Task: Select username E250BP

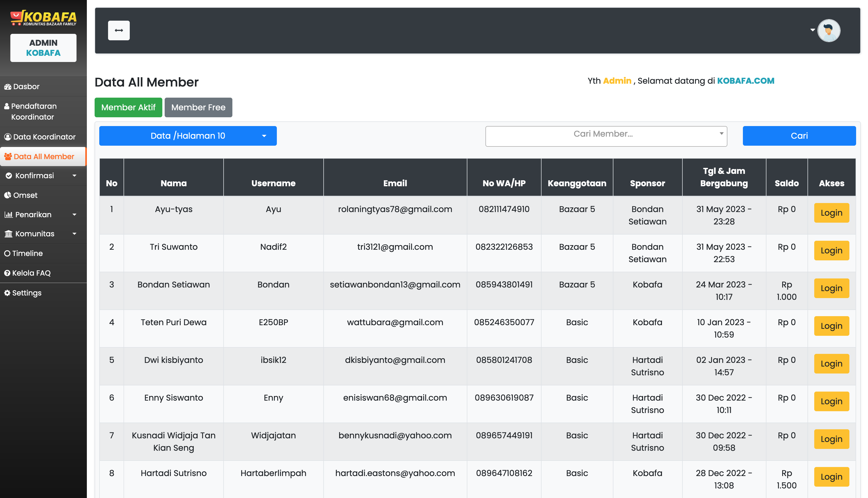Action: click(273, 322)
